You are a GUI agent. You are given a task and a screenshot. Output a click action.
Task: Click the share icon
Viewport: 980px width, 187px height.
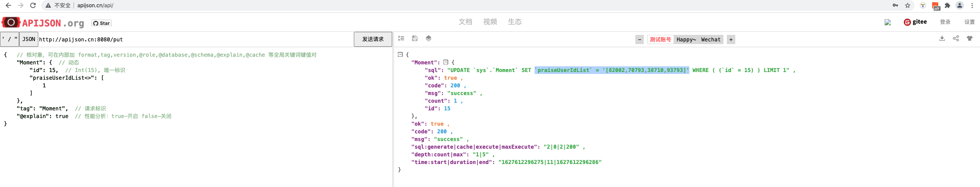point(956,38)
